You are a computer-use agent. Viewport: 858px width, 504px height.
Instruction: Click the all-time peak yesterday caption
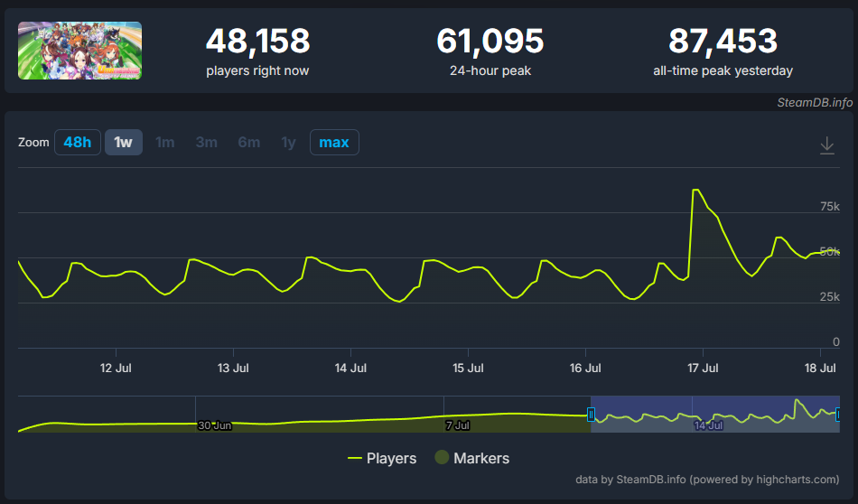pos(723,70)
